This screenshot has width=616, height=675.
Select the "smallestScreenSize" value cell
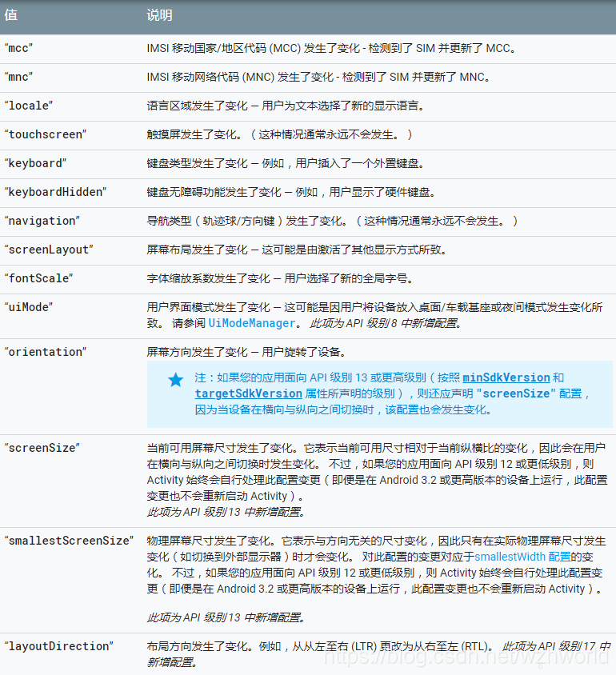[69, 541]
